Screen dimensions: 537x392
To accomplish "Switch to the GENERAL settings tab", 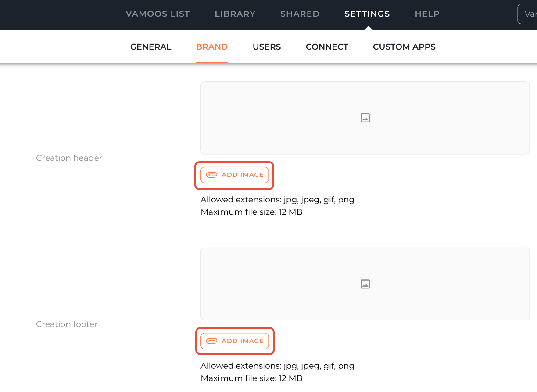I will tap(150, 47).
